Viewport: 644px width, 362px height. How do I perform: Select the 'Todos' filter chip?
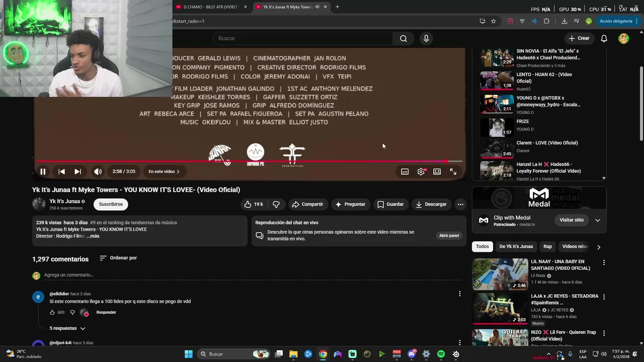[482, 246]
